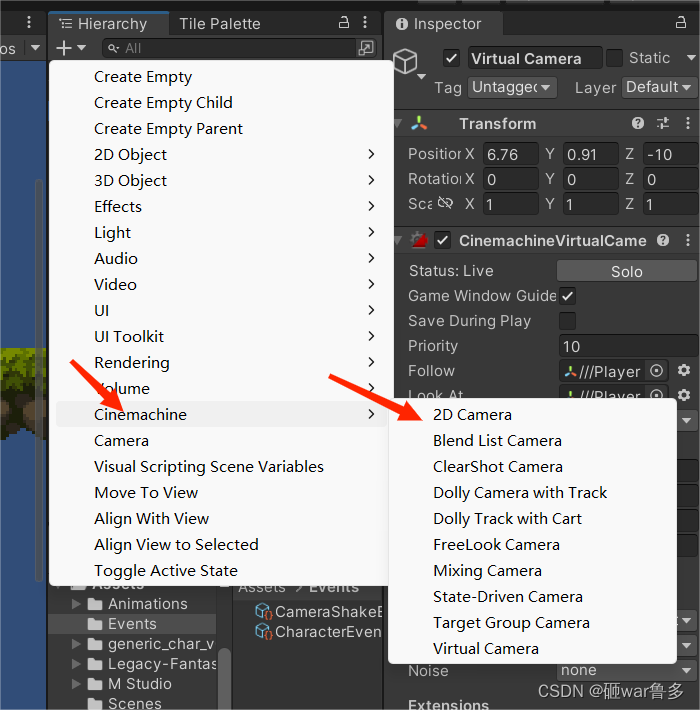Open Transform presets slider icon

point(663,123)
